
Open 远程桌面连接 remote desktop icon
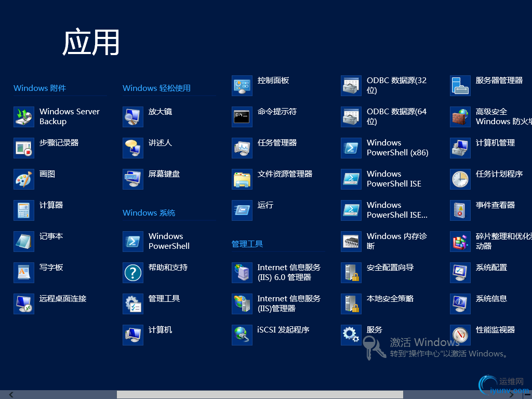pos(24,304)
